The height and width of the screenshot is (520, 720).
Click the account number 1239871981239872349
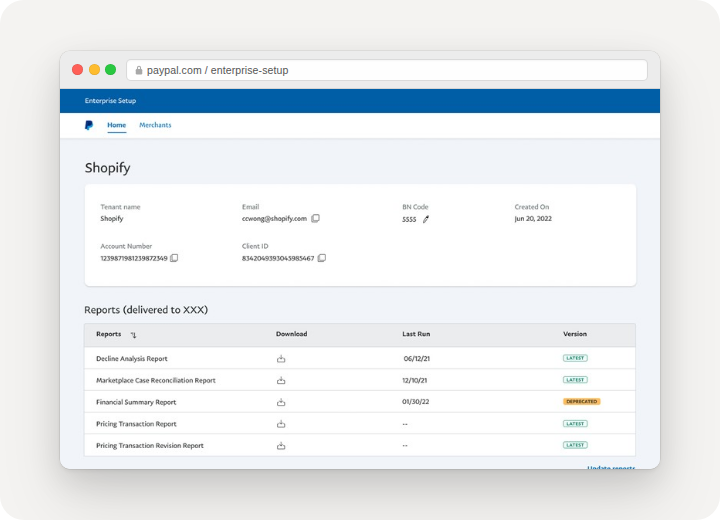pos(134,259)
